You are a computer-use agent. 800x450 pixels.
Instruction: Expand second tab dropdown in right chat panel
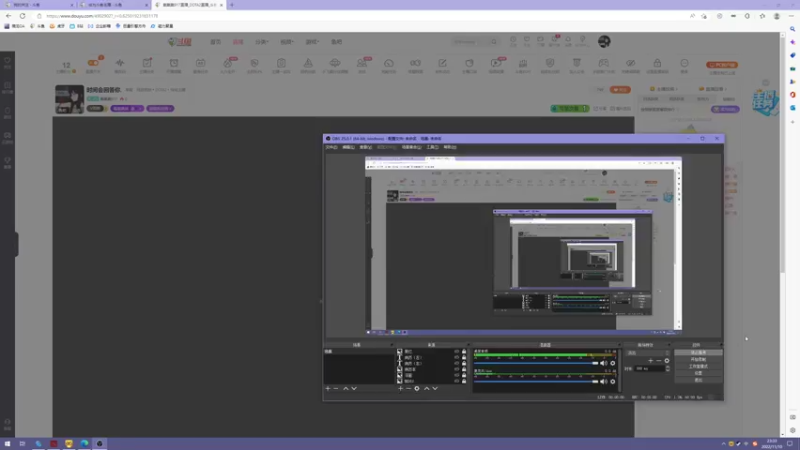[714, 89]
